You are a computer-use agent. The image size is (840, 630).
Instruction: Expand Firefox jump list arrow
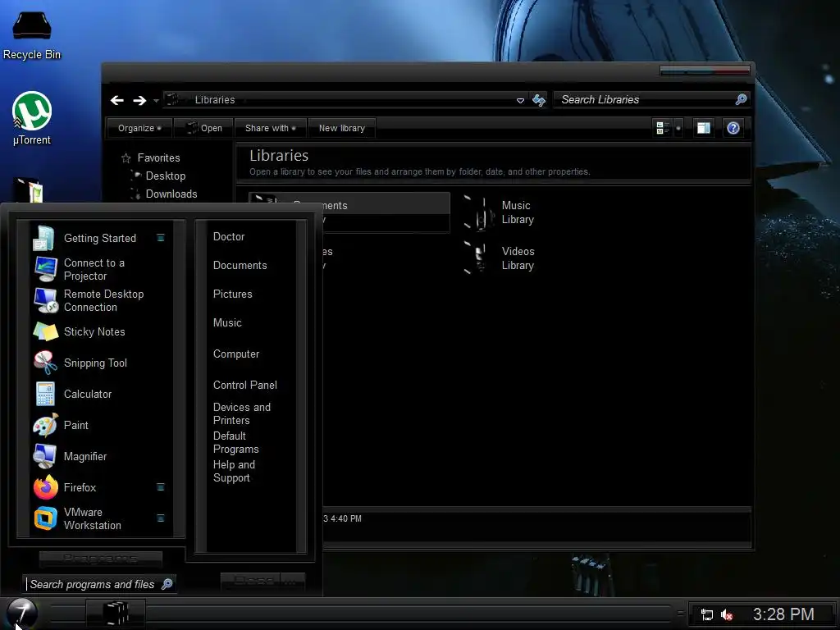[160, 487]
